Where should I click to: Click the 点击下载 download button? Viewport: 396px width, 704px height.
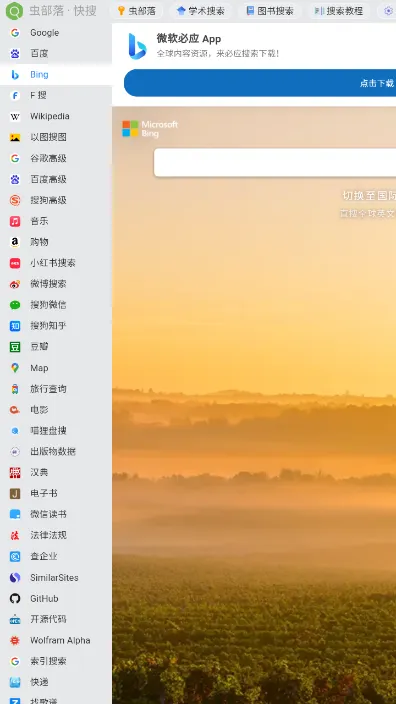pyautogui.click(x=260, y=83)
